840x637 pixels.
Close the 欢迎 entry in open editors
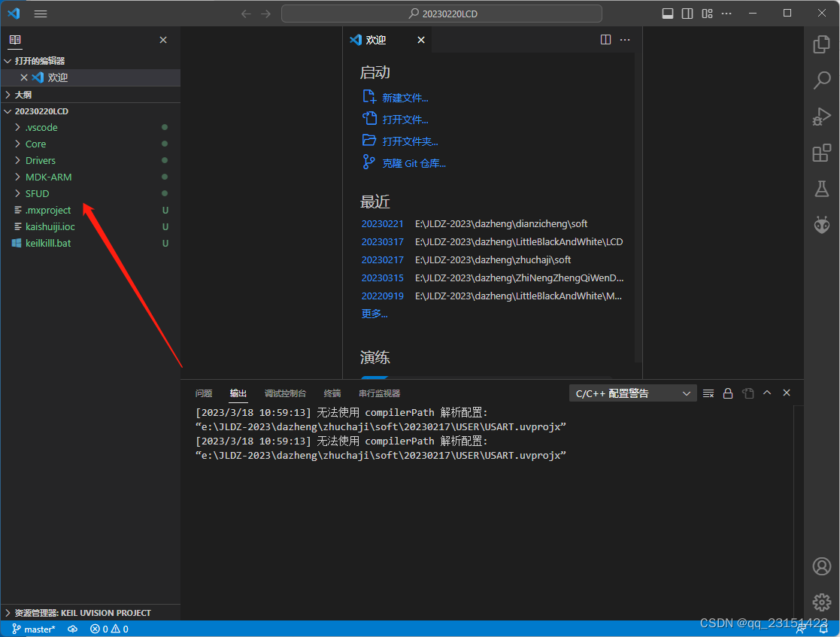23,77
